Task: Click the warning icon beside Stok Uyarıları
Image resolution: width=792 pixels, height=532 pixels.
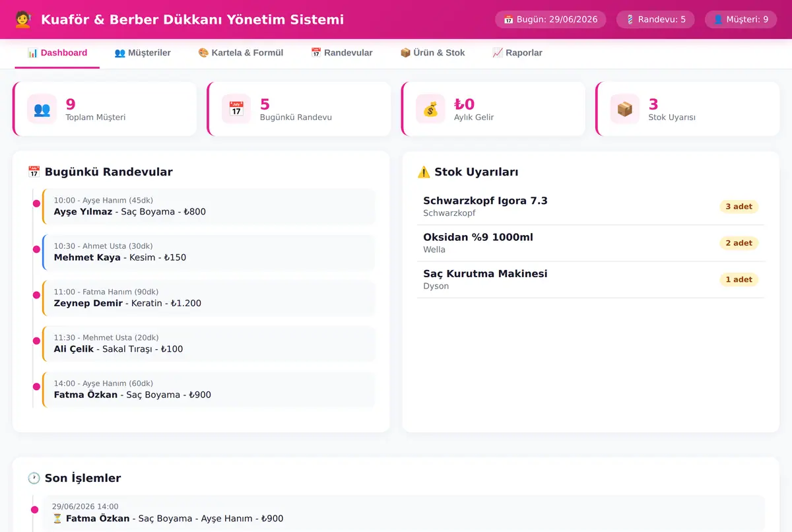Action: 424,172
